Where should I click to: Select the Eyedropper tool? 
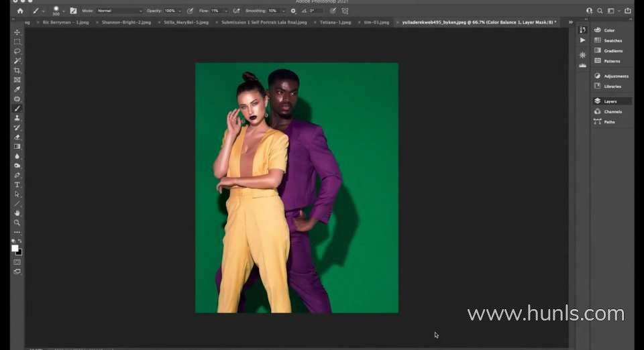point(17,89)
